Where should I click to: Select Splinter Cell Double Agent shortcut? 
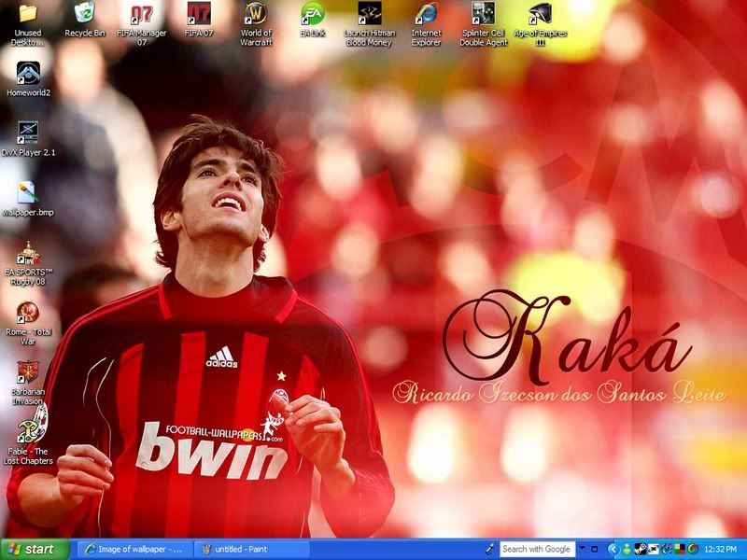tap(484, 25)
